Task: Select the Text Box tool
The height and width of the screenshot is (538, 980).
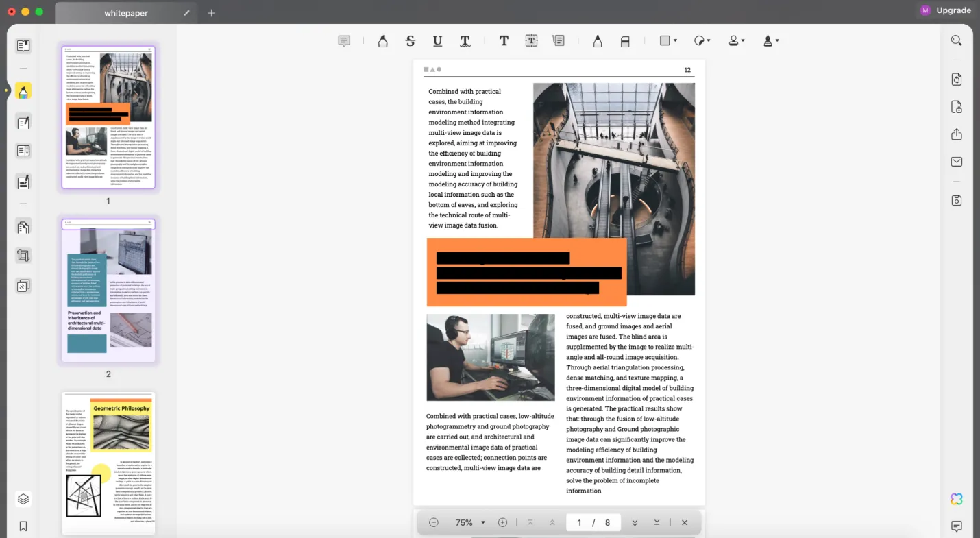Action: [531, 40]
